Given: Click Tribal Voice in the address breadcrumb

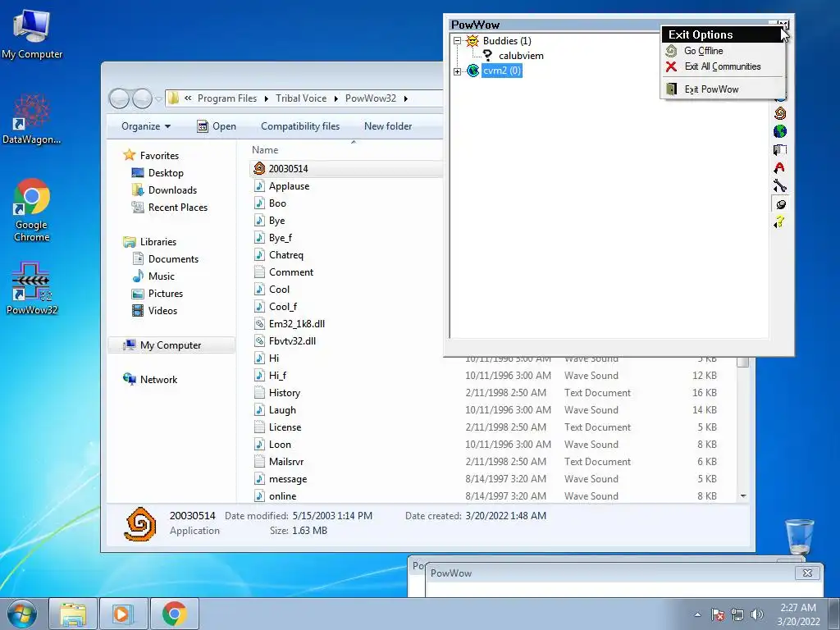Looking at the screenshot, I should click(301, 98).
